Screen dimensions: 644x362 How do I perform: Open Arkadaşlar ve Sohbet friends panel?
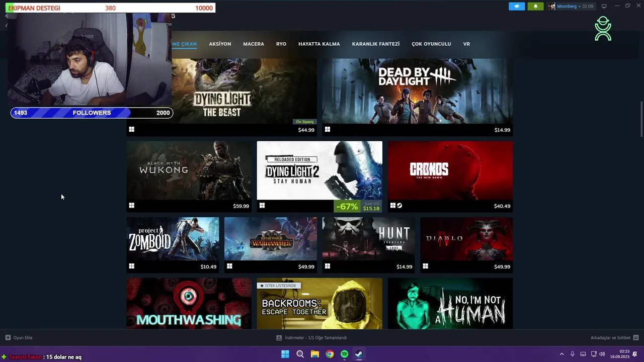614,338
